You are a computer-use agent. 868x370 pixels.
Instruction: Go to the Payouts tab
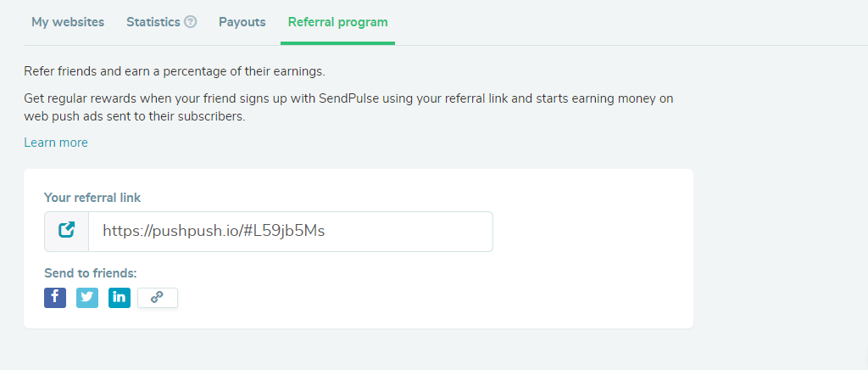pyautogui.click(x=242, y=22)
